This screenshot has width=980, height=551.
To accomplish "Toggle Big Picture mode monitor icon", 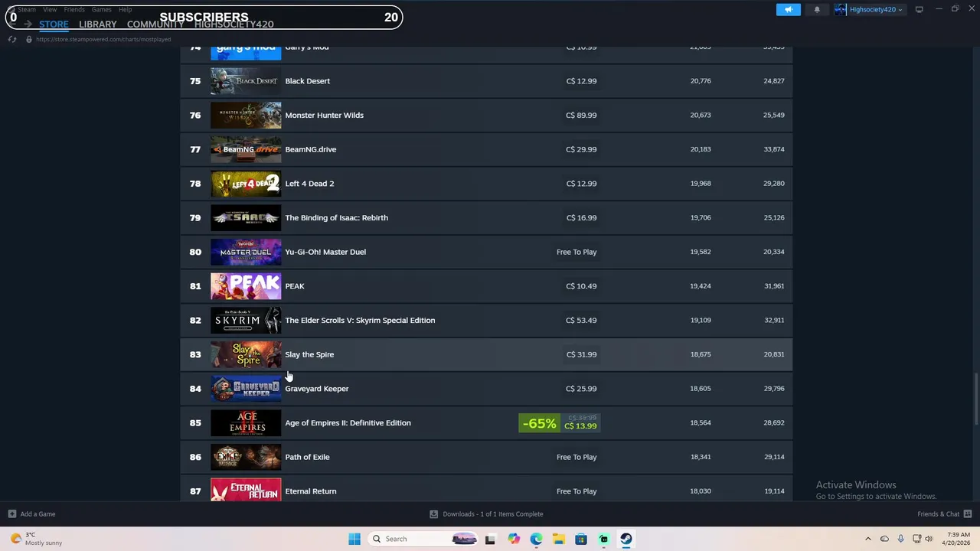I will [x=919, y=9].
